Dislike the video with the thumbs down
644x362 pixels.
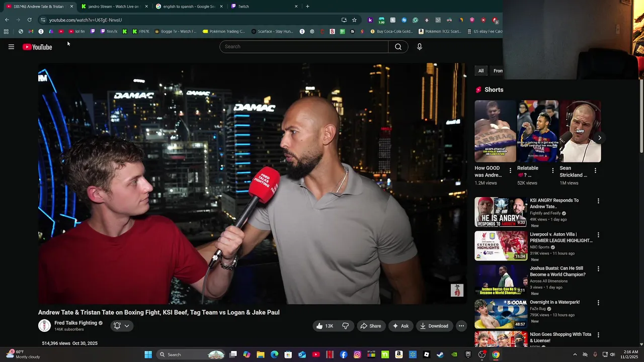click(x=346, y=326)
